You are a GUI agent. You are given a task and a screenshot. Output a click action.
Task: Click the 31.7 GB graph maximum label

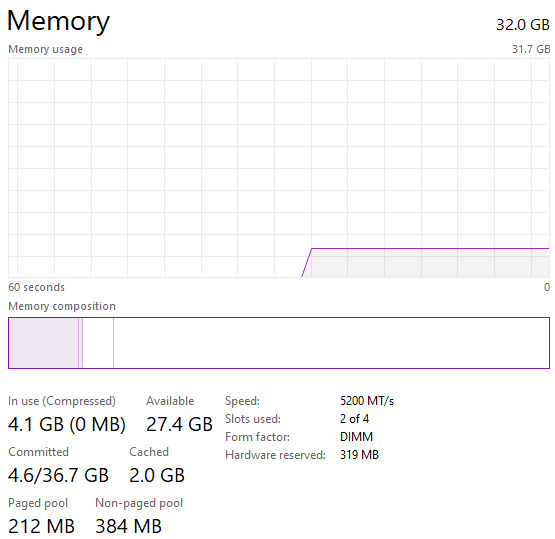531,49
